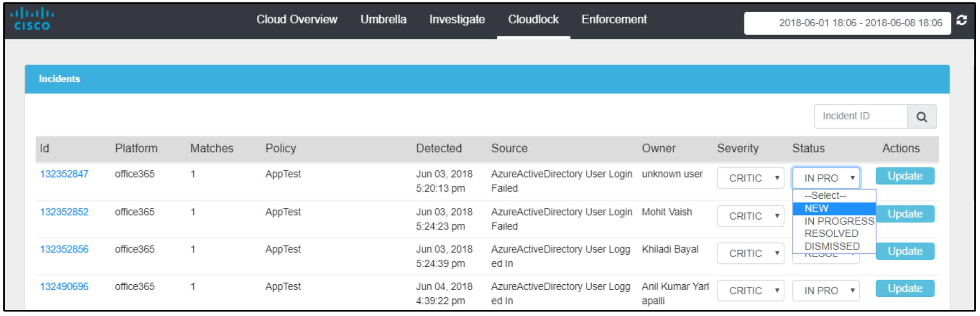
Task: Click detected time 'Jun 03, 2018 5:20:13 pm'
Action: click(444, 181)
